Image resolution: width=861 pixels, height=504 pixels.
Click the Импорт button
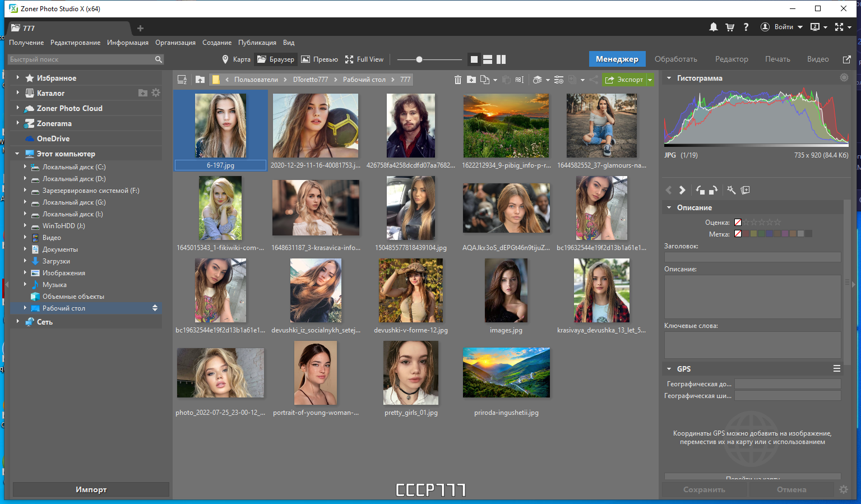[x=91, y=489]
